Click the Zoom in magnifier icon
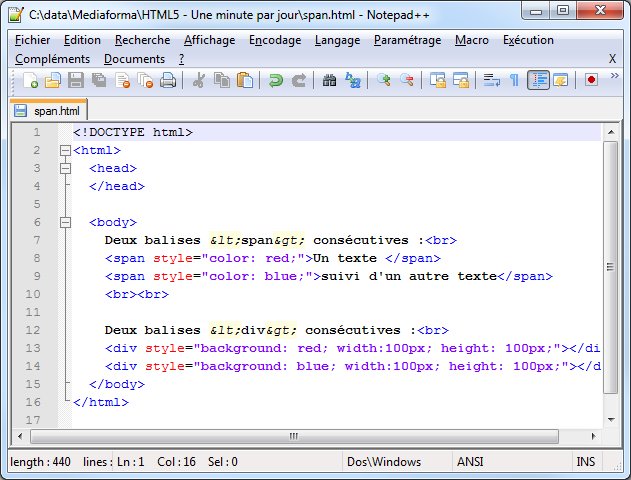Image resolution: width=631 pixels, height=480 pixels. [384, 81]
